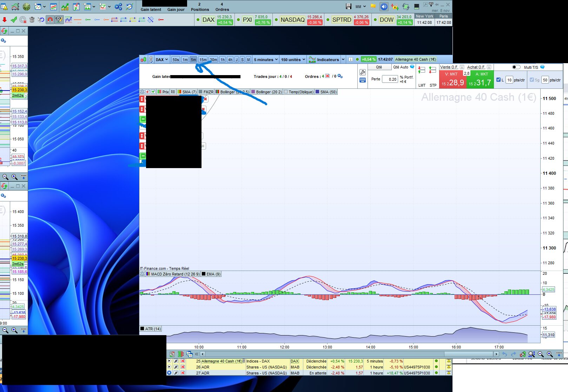Click the candlestick icon left of DAX

143,60
